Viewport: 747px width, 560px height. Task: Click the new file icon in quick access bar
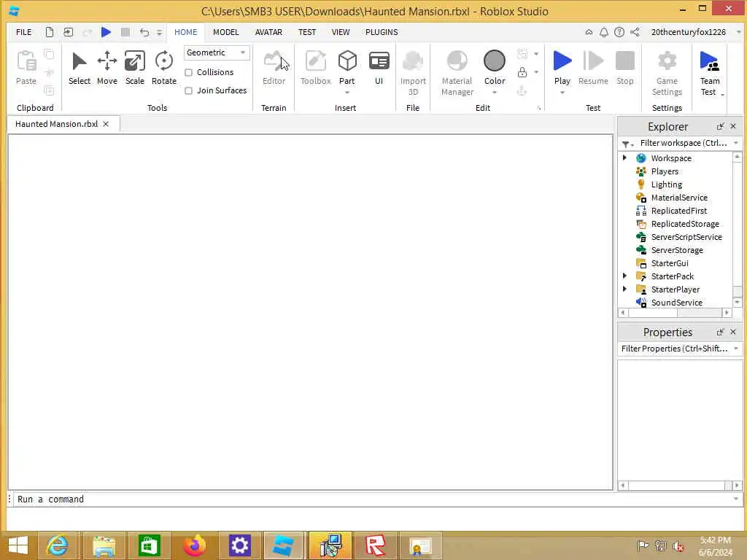(x=49, y=32)
